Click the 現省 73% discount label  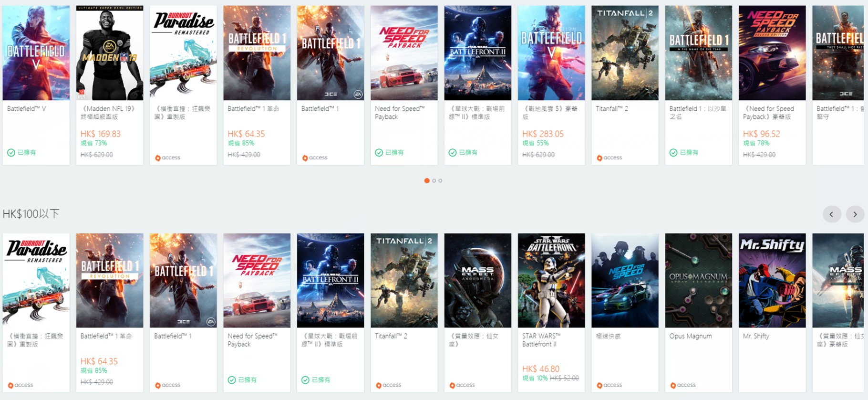pos(93,143)
